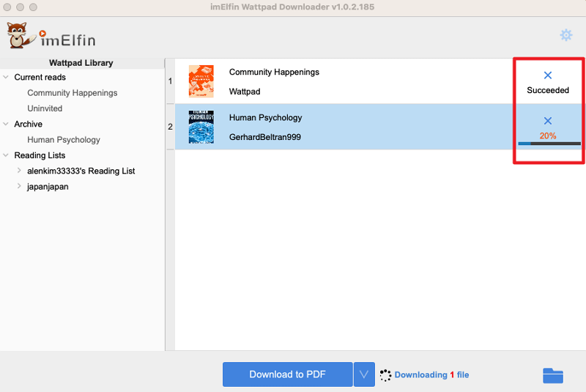Click the Wattpad Library header
The width and height of the screenshot is (586, 392).
[81, 63]
